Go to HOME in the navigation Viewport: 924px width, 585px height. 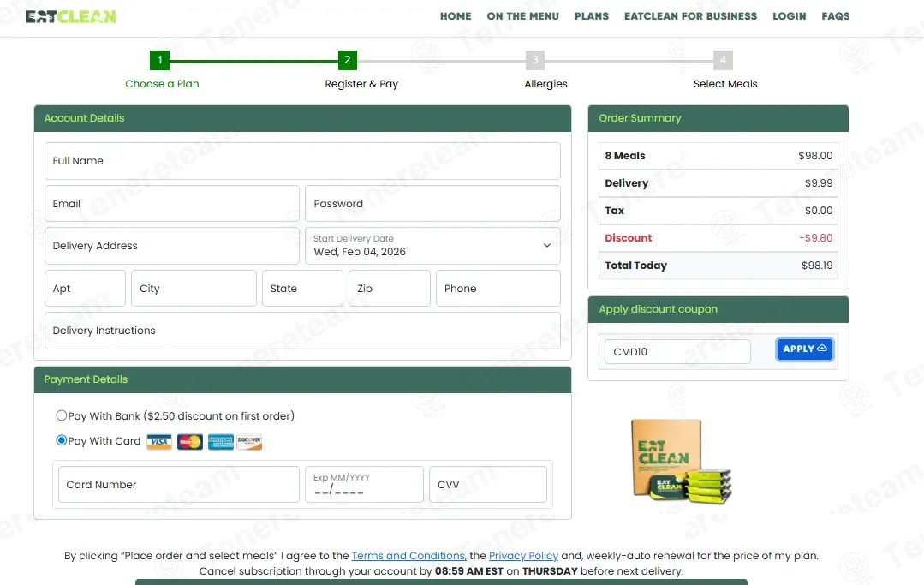(x=456, y=16)
